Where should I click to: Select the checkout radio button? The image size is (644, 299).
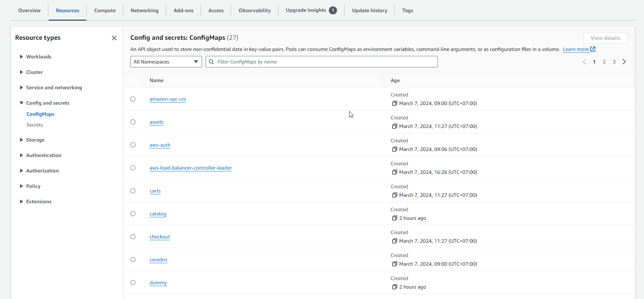[133, 237]
